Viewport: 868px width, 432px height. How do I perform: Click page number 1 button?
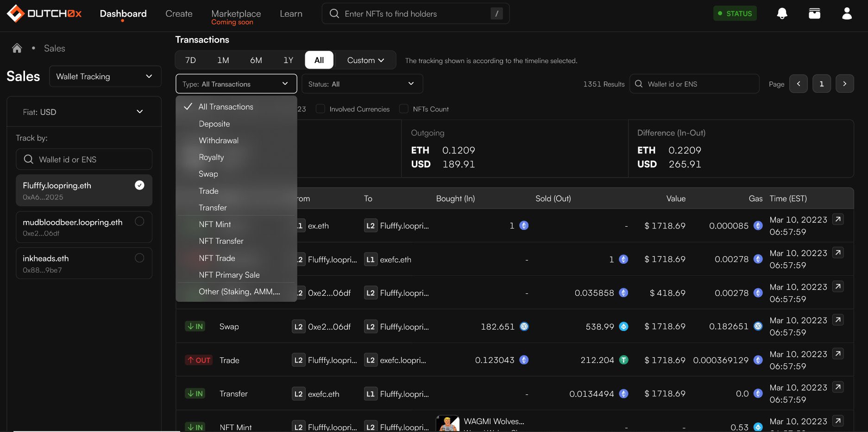(822, 84)
